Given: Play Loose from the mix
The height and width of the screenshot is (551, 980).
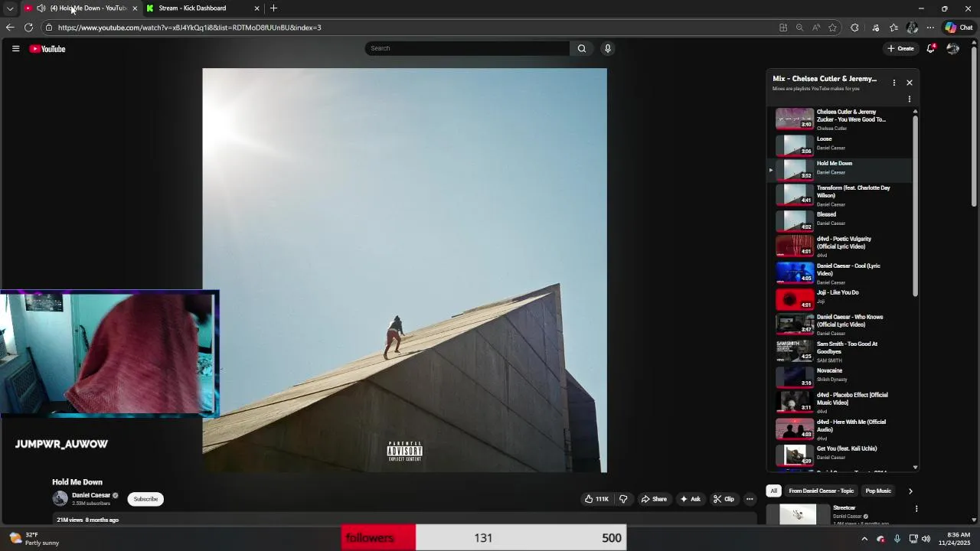Looking at the screenshot, I should click(840, 145).
